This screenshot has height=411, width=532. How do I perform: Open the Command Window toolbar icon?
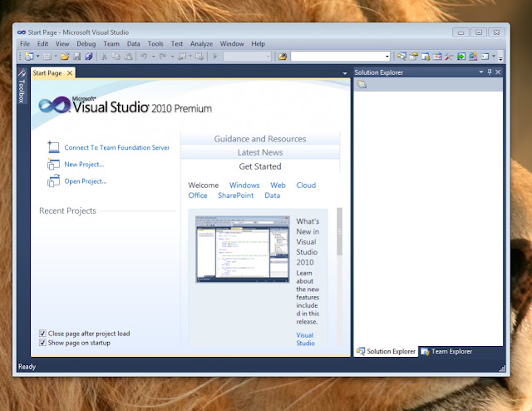[485, 57]
